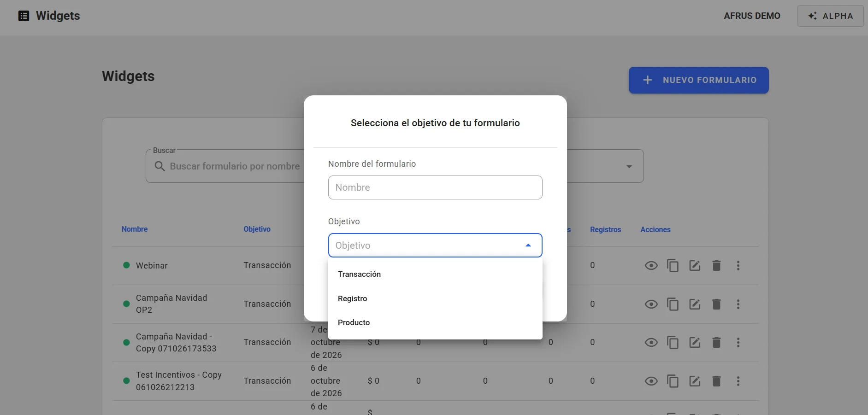Preview Campaña Navidad OP2 with eye icon
The image size is (868, 415).
[x=651, y=304]
